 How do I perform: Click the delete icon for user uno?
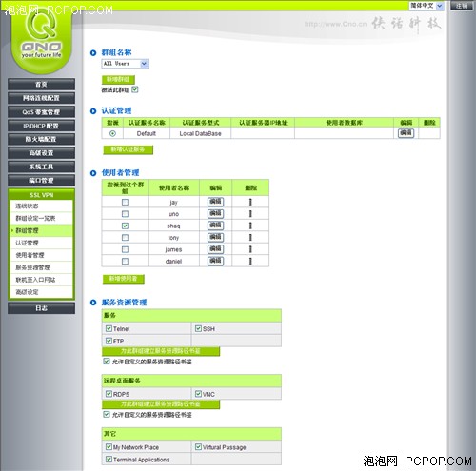click(x=250, y=214)
